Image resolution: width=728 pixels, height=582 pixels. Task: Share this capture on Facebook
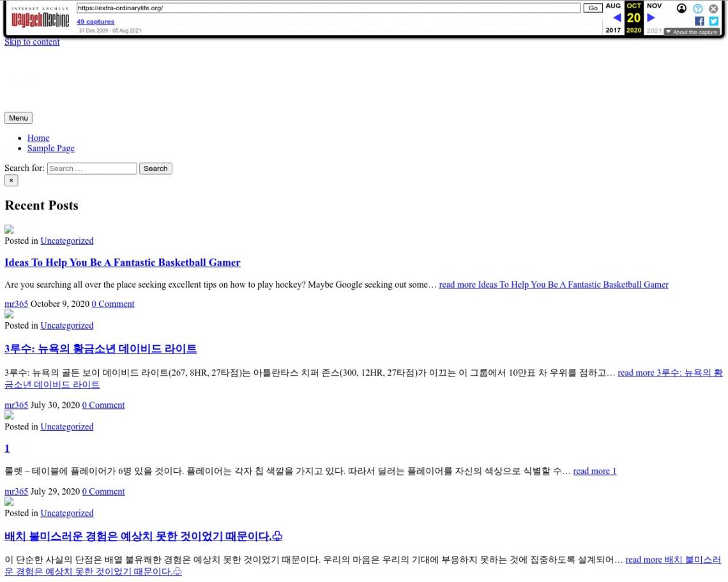pos(699,21)
